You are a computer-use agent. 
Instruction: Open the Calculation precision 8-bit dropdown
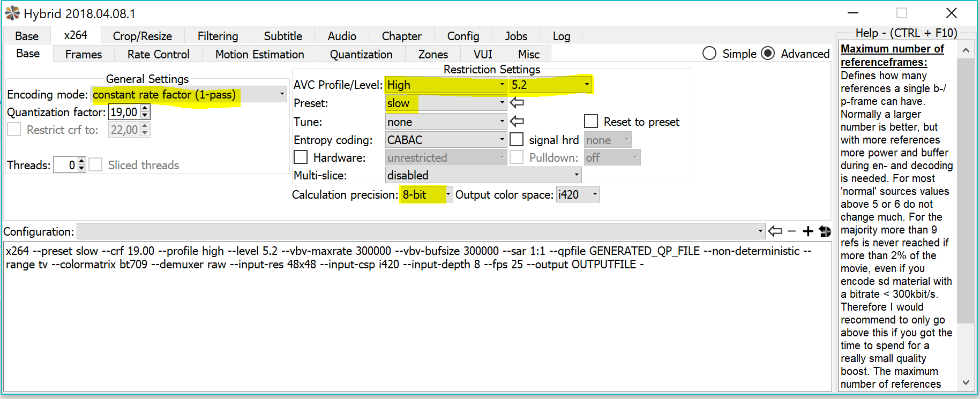tap(427, 194)
